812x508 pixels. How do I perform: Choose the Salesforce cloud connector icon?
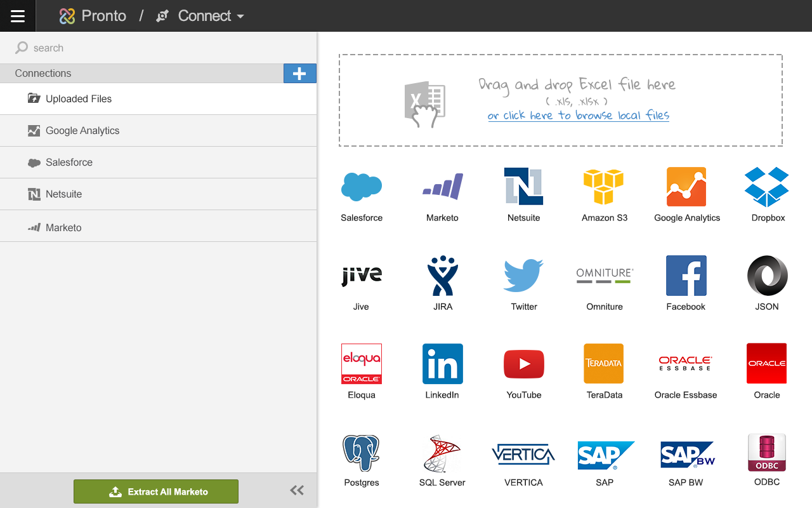tap(362, 187)
